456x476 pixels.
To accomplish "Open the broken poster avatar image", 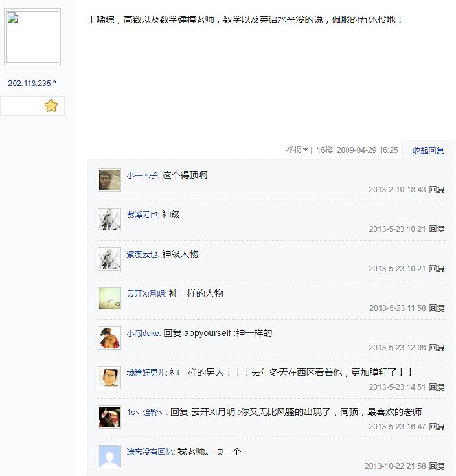I will coord(32,37).
